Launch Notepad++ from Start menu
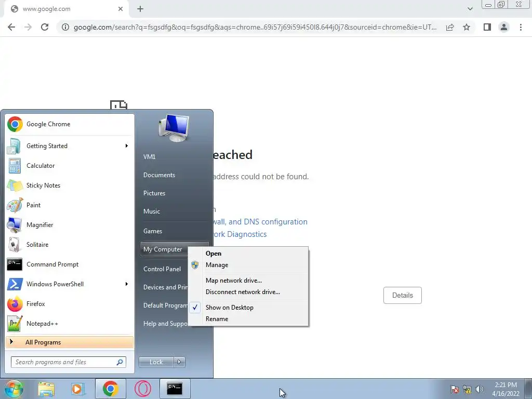 tap(70, 323)
